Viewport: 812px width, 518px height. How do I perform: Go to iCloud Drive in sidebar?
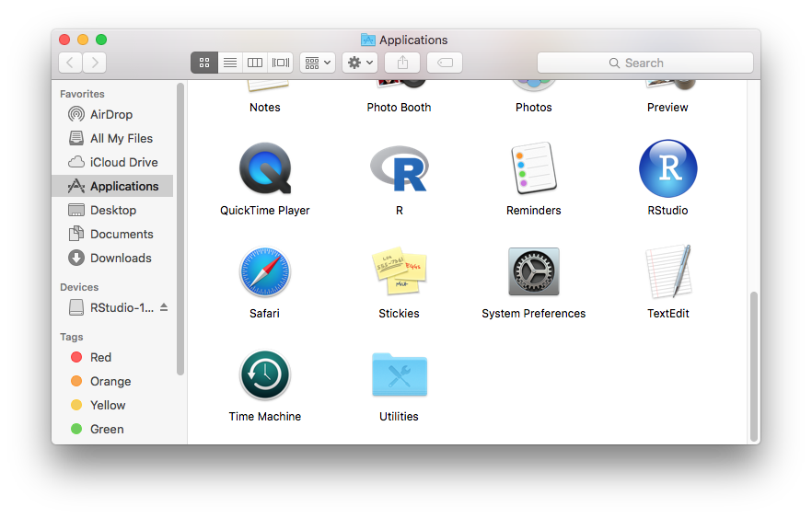(123, 162)
